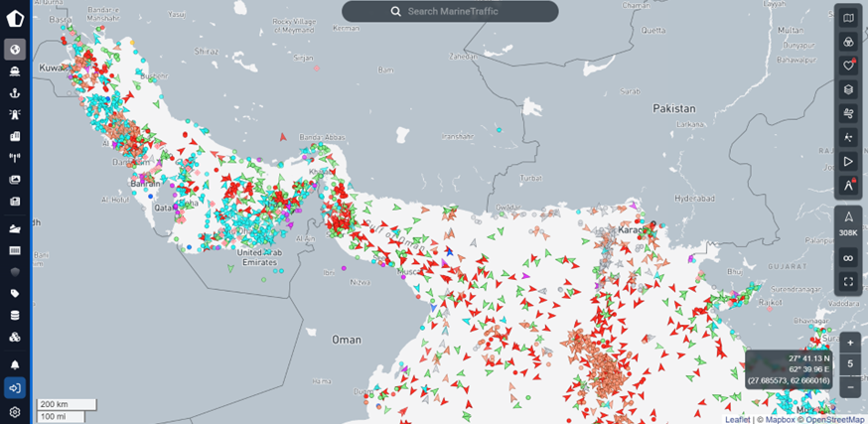Toggle the wind weather overlay
The width and height of the screenshot is (868, 424).
click(x=848, y=113)
